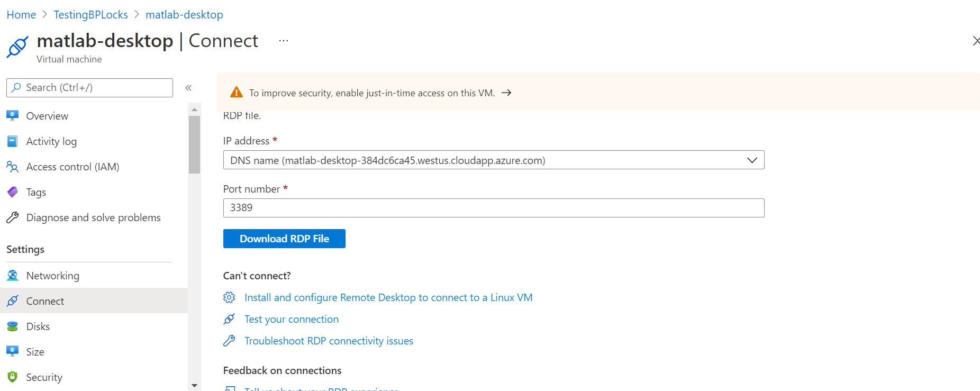
Task: Open the Size page
Action: click(35, 352)
